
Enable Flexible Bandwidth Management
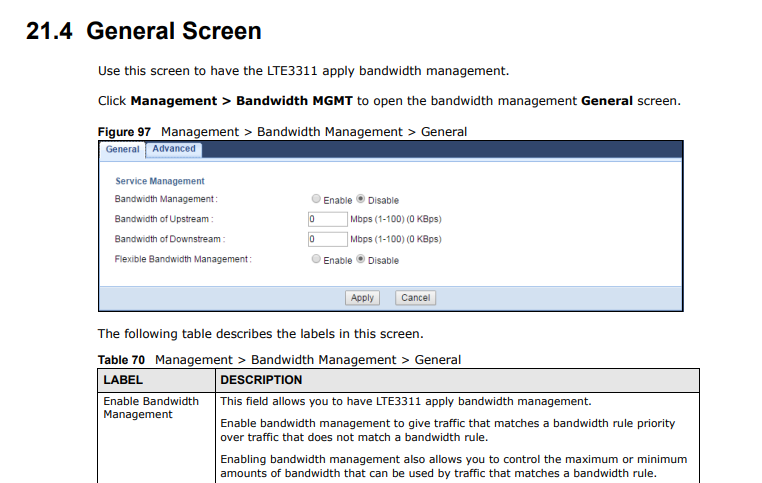(x=316, y=260)
